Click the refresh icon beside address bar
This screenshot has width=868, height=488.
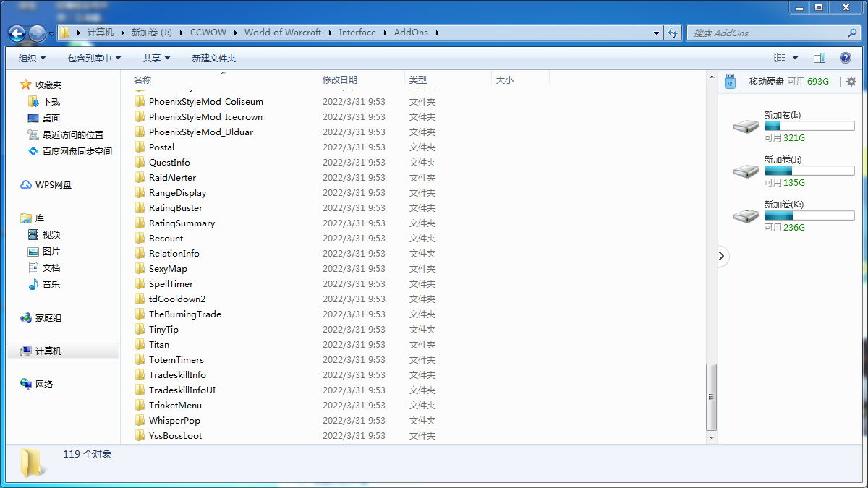pyautogui.click(x=673, y=33)
